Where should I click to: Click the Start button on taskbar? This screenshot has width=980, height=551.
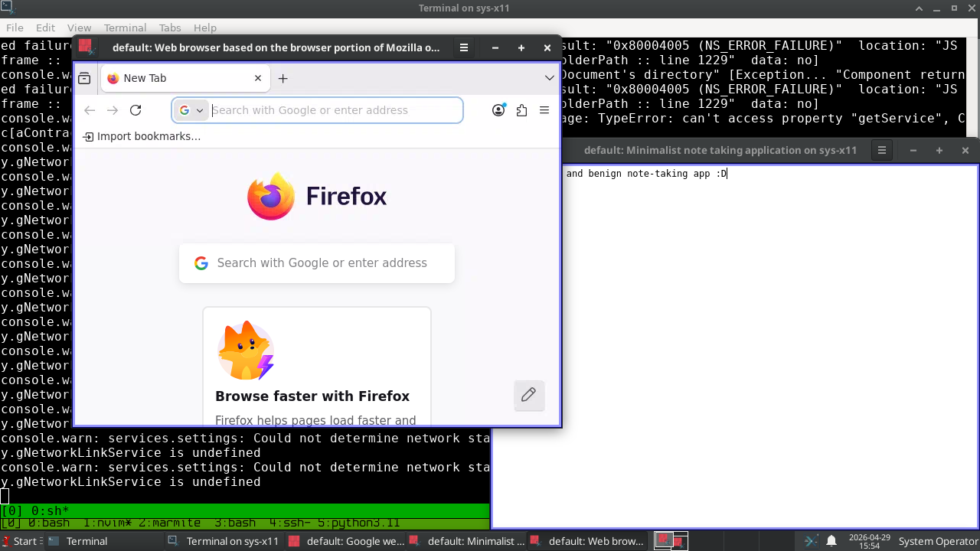click(x=20, y=541)
